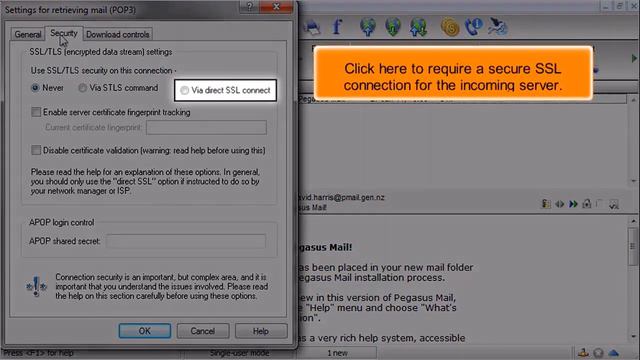The image size is (640, 360).
Task: Click the gold coins icon in the toolbar
Action: click(x=450, y=27)
